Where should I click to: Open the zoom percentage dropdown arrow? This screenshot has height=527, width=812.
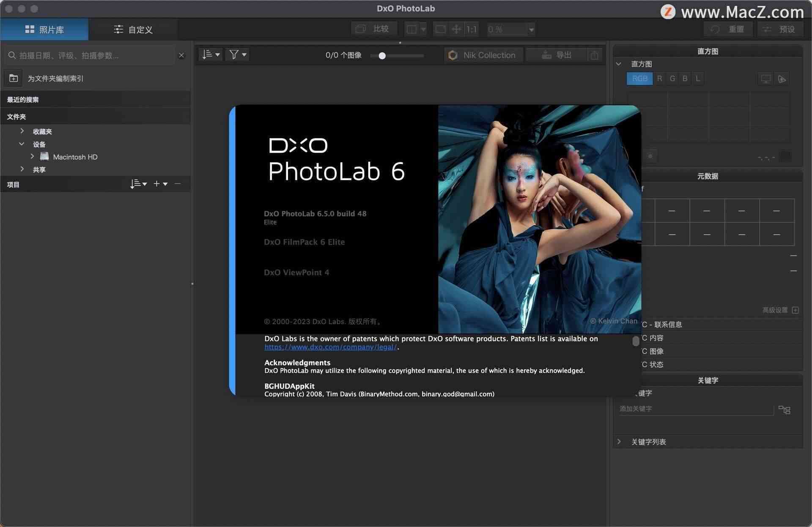pos(532,29)
